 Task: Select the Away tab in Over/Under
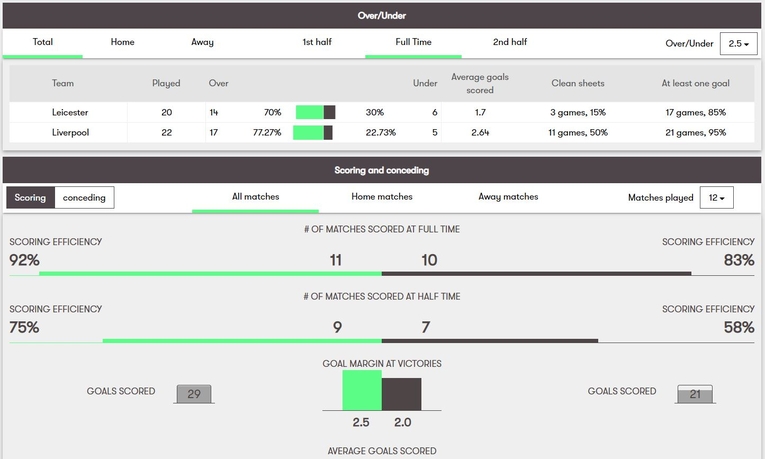click(202, 43)
